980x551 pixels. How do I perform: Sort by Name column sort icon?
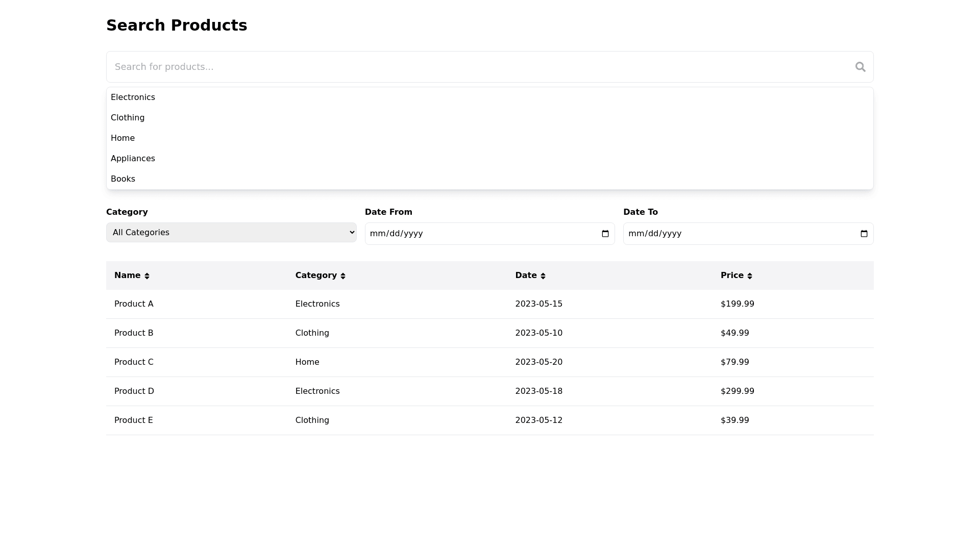[147, 276]
